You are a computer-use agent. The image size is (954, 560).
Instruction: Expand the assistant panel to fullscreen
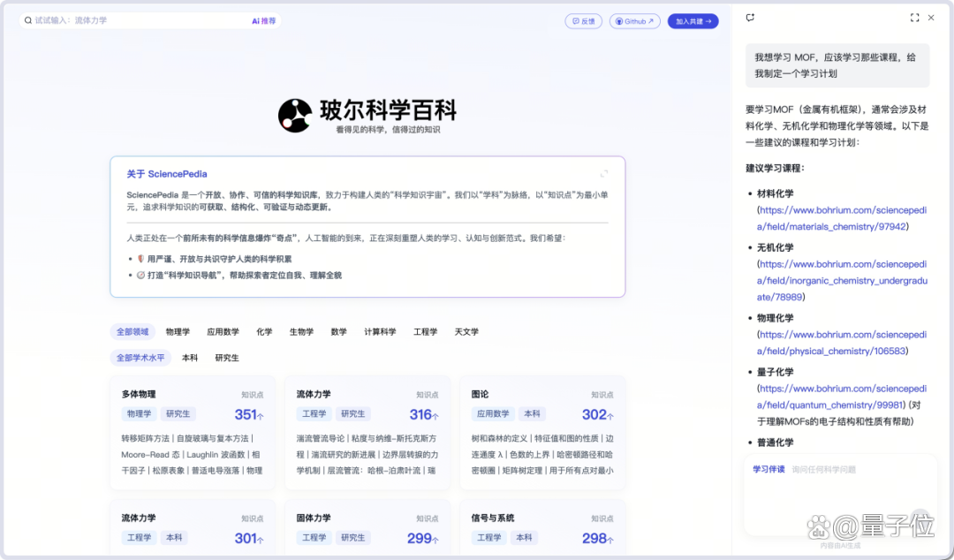(x=914, y=18)
